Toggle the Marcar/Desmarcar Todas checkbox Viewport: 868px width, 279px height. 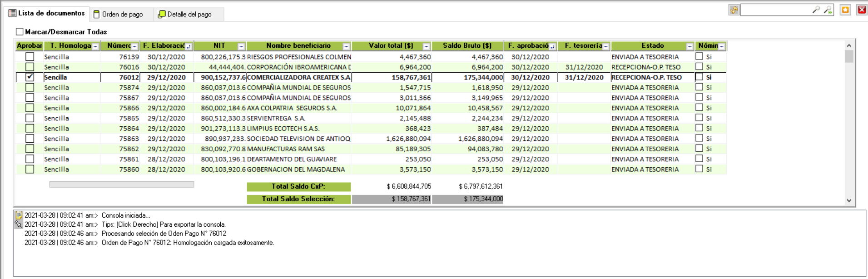[x=20, y=32]
